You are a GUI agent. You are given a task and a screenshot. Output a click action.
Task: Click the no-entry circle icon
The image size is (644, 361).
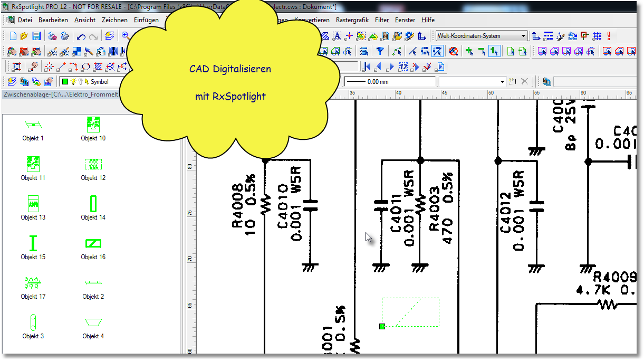point(453,51)
